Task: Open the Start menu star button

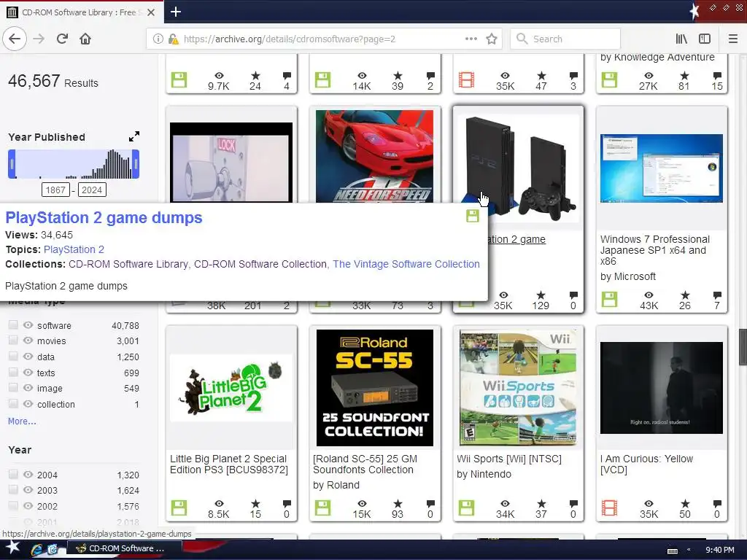Action: pyautogui.click(x=13, y=548)
